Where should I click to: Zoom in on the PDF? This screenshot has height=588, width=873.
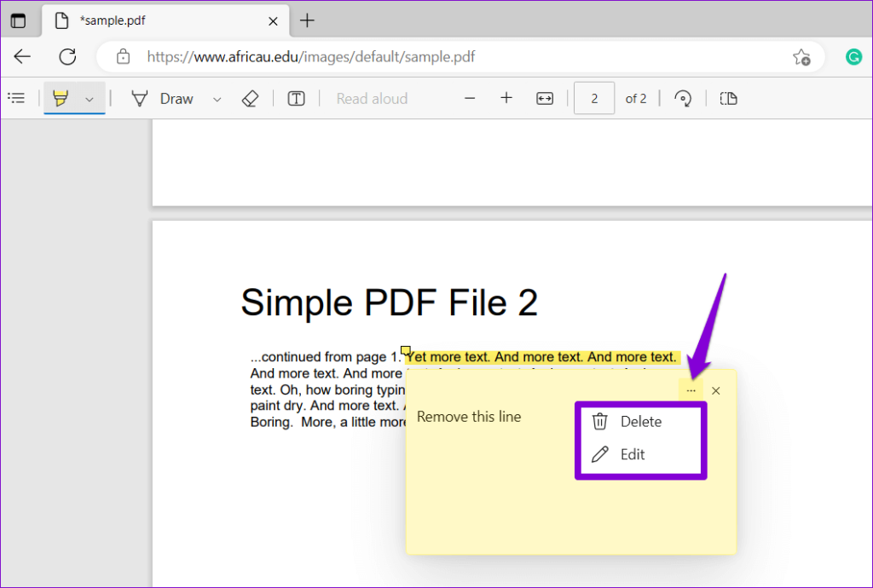pos(506,98)
